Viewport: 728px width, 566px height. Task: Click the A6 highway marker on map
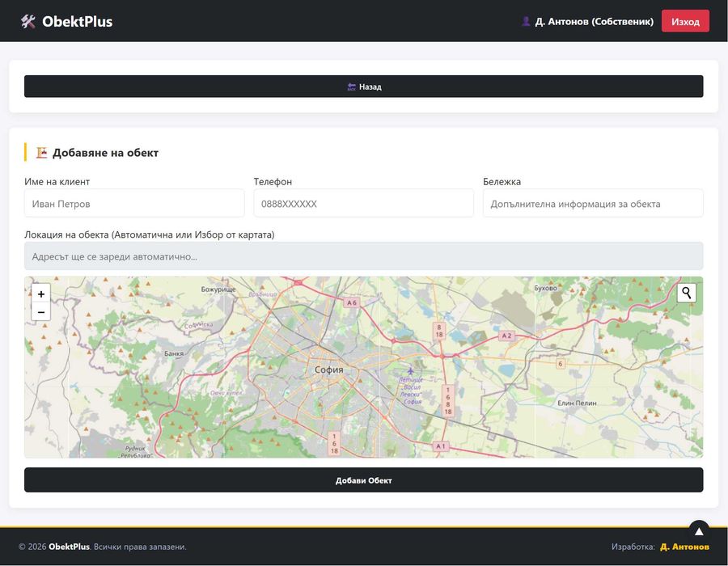click(352, 302)
